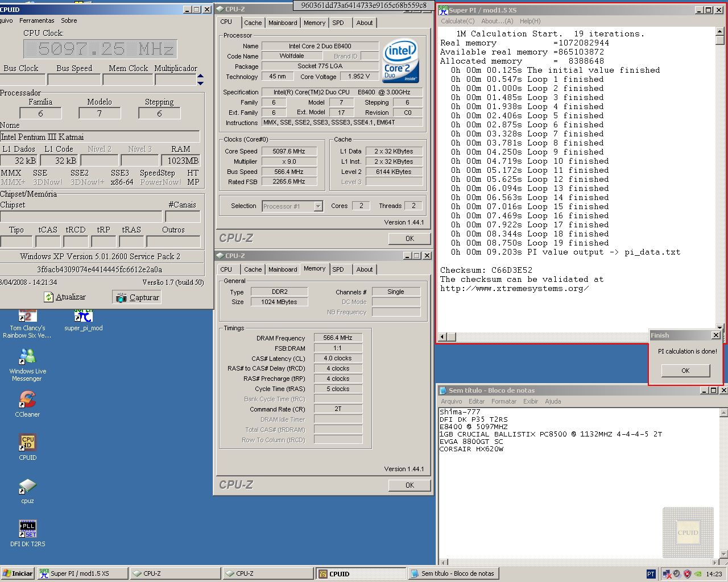728x582 pixels.
Task: Open Mainboard tab in upper CPU-Z window
Action: point(283,23)
